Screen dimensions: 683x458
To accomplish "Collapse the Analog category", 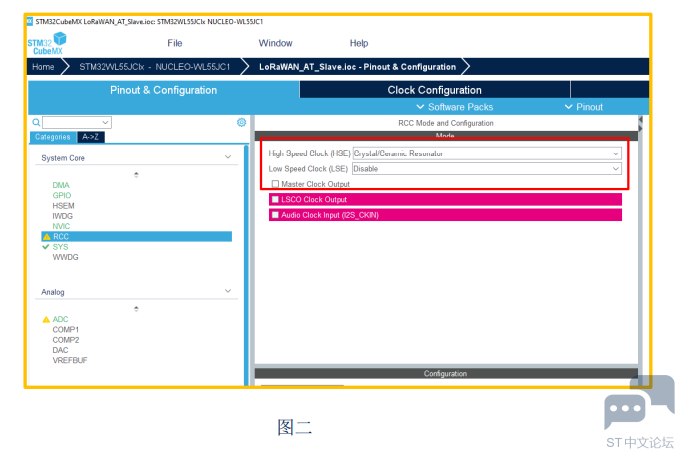I will pos(228,291).
